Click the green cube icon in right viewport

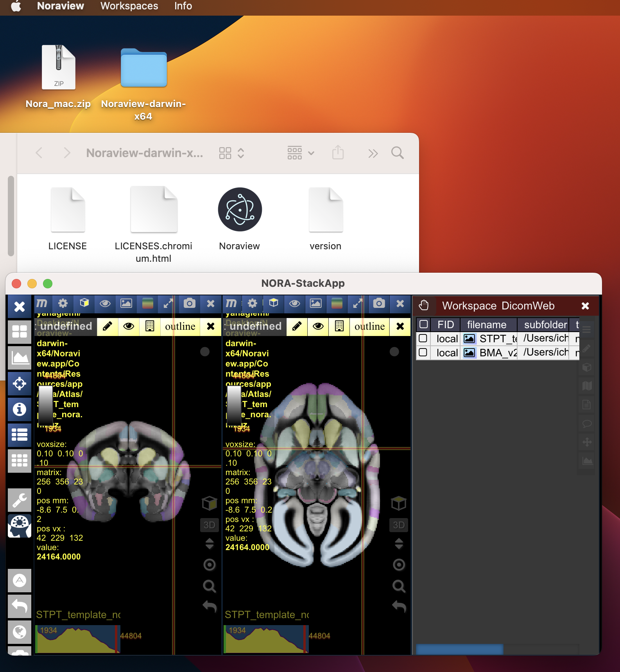(399, 503)
